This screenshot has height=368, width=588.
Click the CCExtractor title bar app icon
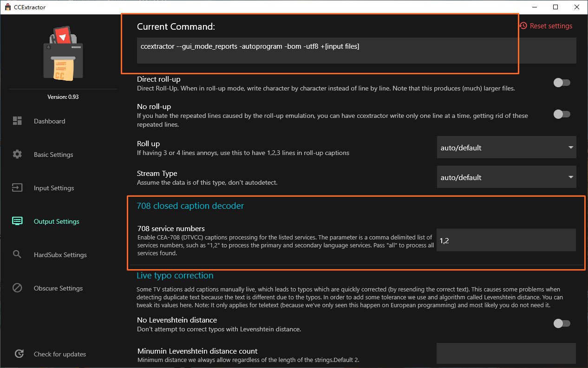pos(8,7)
